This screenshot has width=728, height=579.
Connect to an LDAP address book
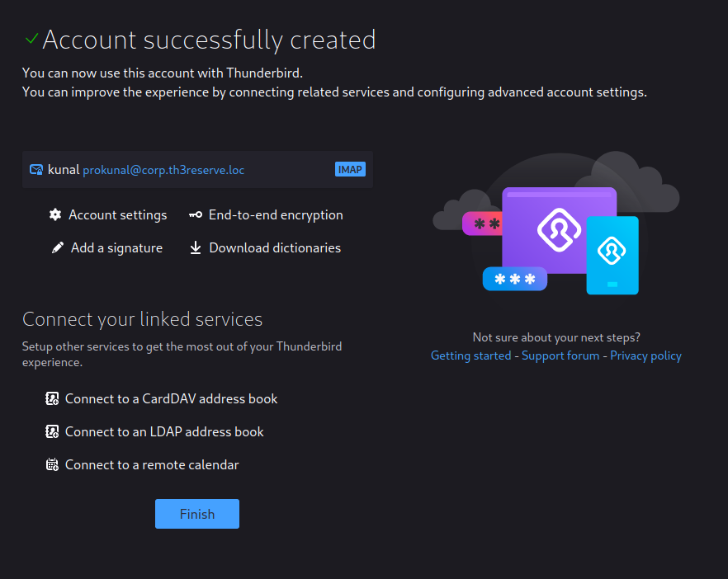coord(164,431)
